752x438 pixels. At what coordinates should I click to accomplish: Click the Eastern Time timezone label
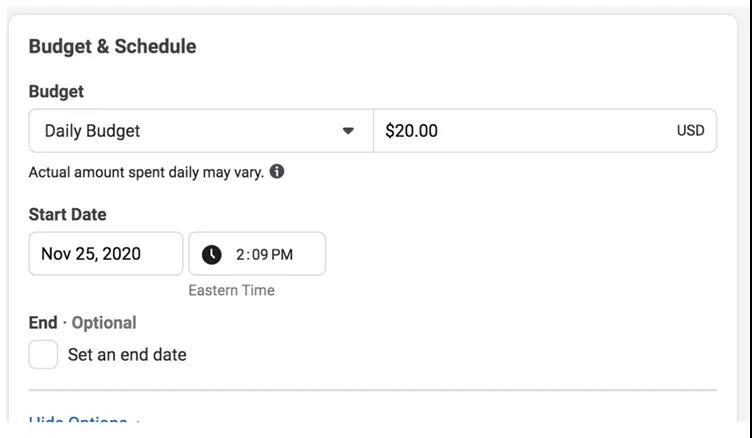231,290
